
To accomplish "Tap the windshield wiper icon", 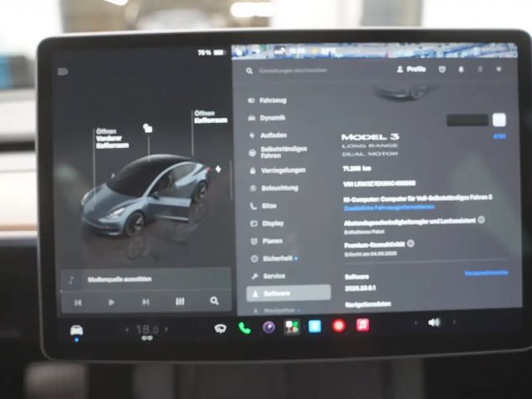I will [220, 328].
